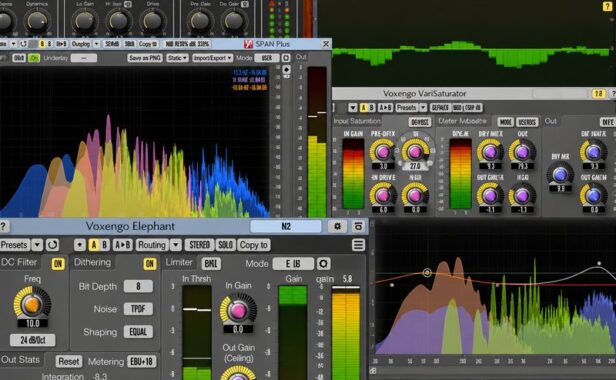Click the SPAN Plus meter diamond icon
This screenshot has width=616, height=380.
286,70
